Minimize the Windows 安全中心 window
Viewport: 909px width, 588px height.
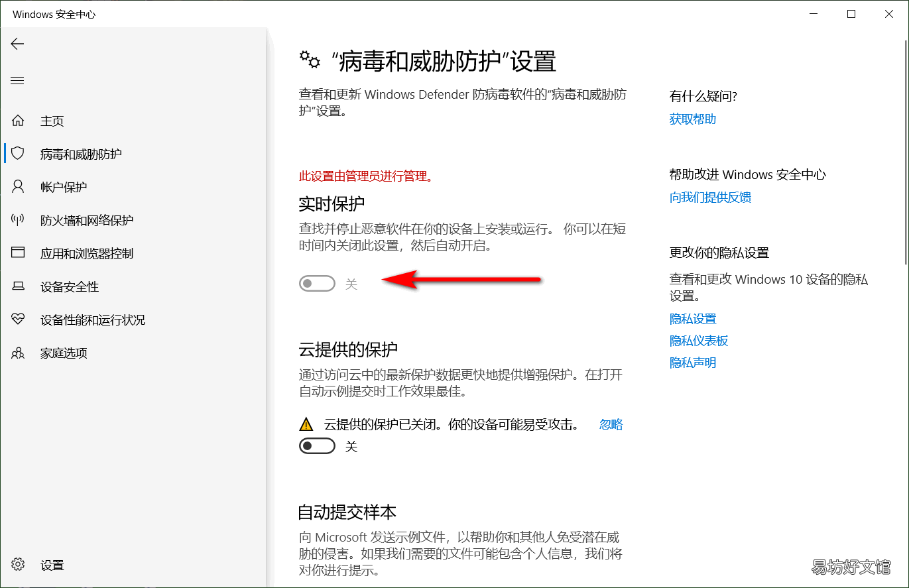pyautogui.click(x=815, y=13)
